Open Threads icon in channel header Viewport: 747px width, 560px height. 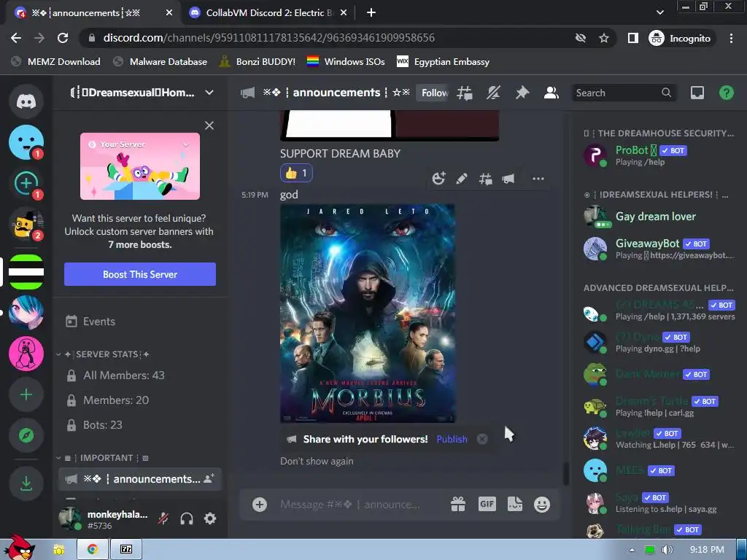click(x=465, y=93)
